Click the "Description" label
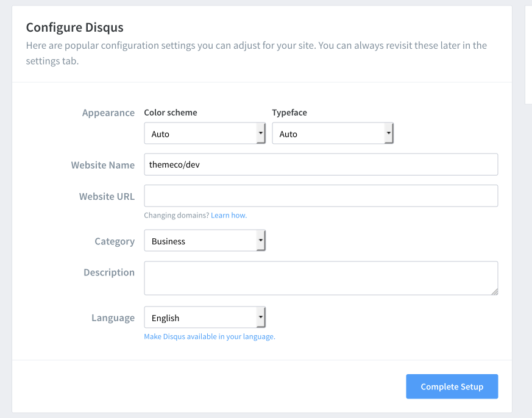 coord(109,272)
